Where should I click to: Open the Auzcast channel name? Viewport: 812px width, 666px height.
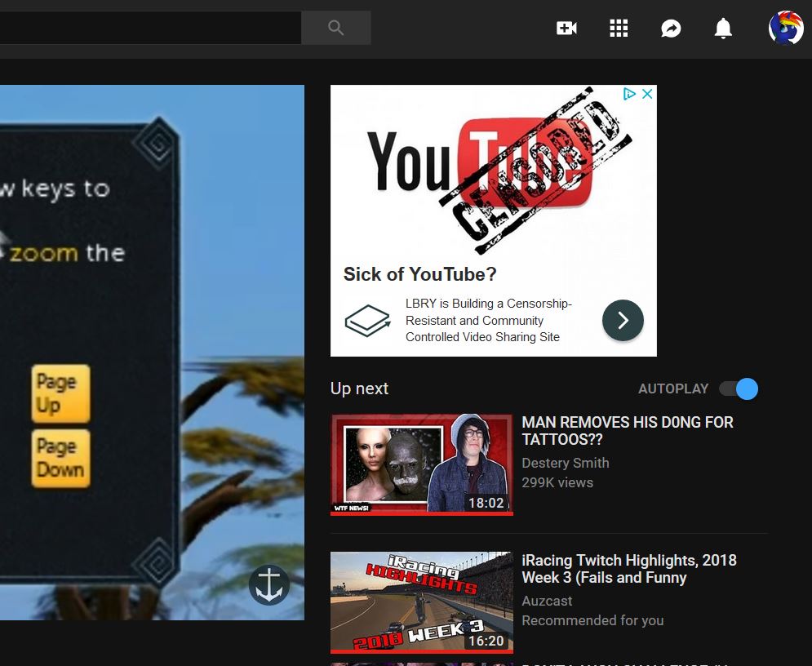[x=547, y=601]
